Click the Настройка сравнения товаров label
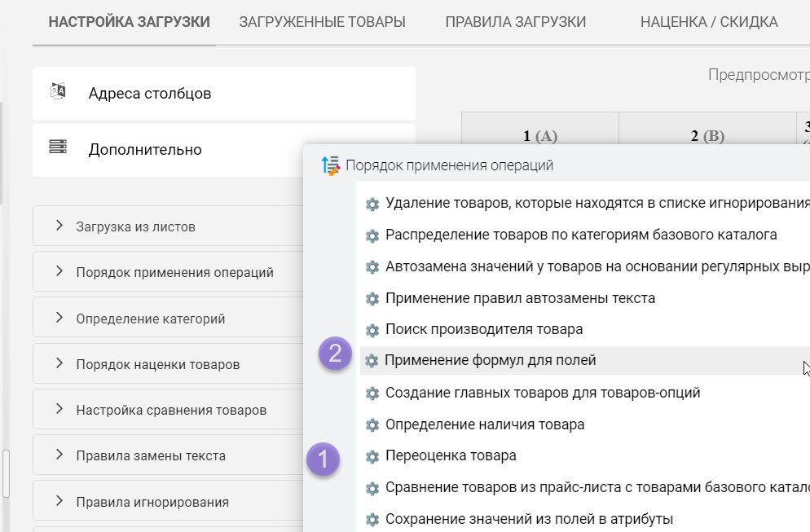 171,410
